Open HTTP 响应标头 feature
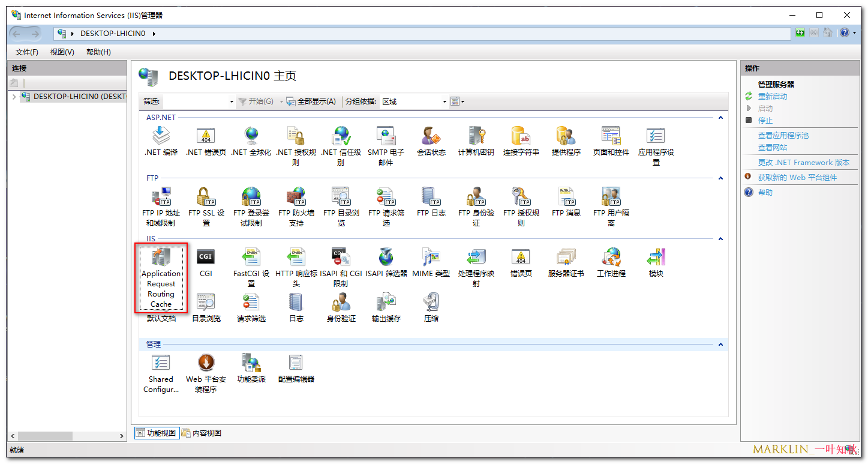Viewport: 868px width, 464px height. tap(296, 268)
